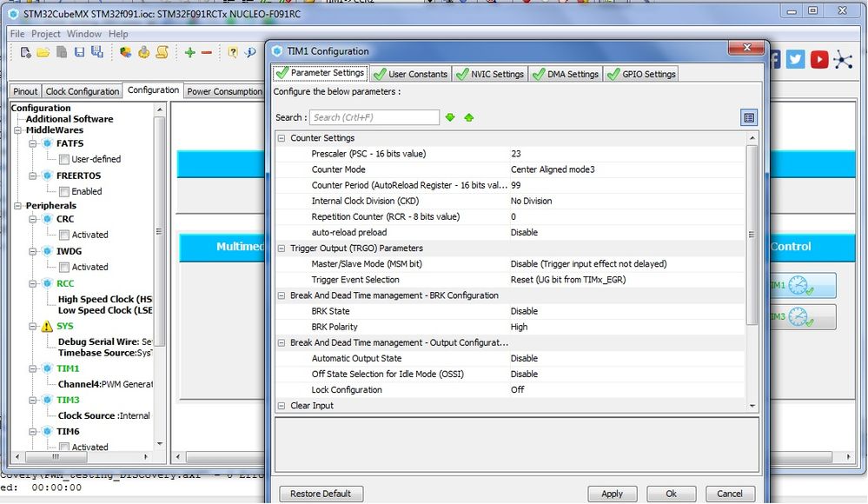
Task: Open a project with the yellow folder icon
Action: (x=43, y=52)
